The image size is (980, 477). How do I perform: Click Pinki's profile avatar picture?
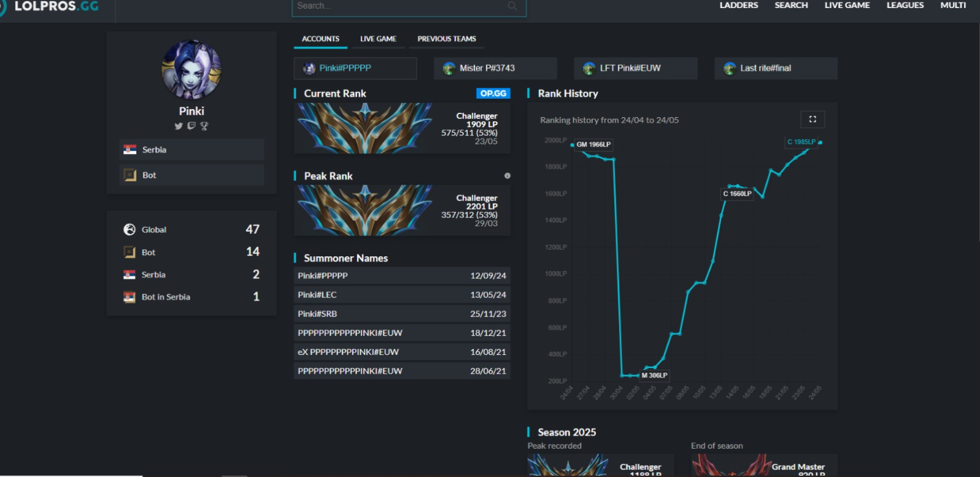coord(191,70)
